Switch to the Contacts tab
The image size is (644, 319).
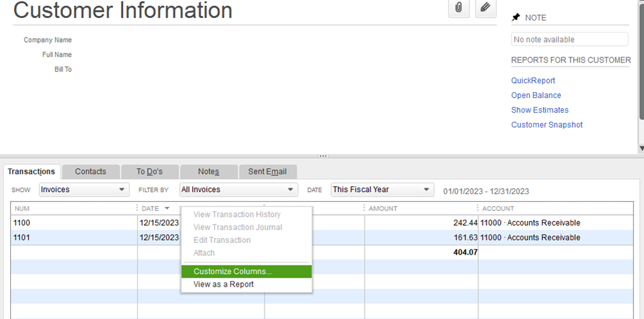click(90, 171)
